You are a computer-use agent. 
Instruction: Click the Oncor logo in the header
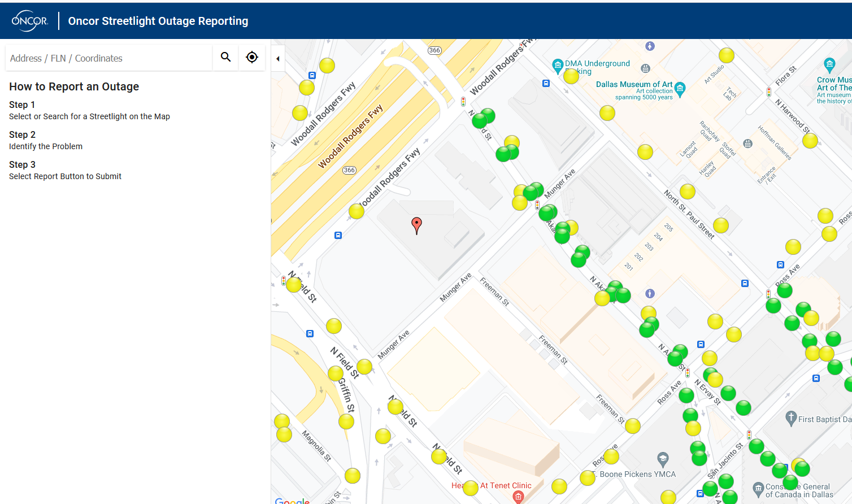click(x=30, y=21)
